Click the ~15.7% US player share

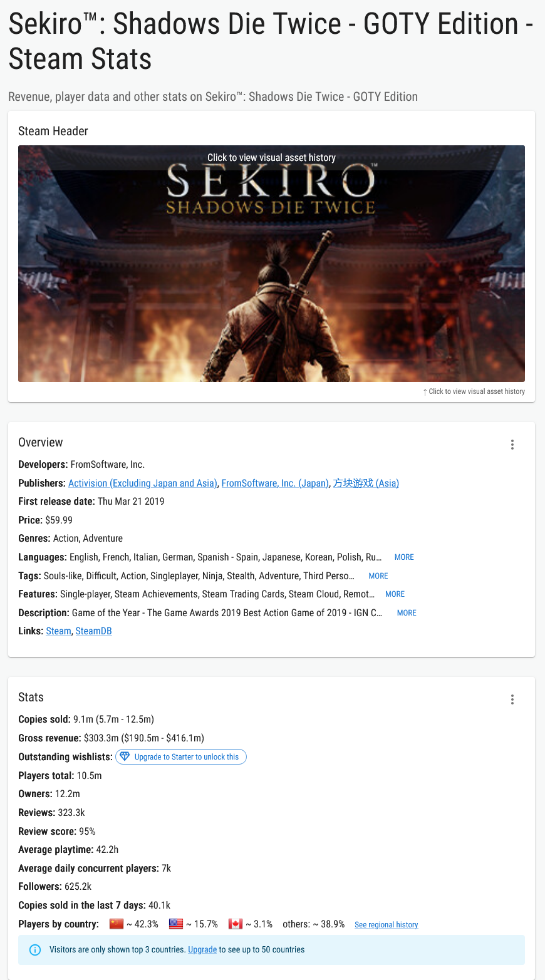pyautogui.click(x=202, y=924)
